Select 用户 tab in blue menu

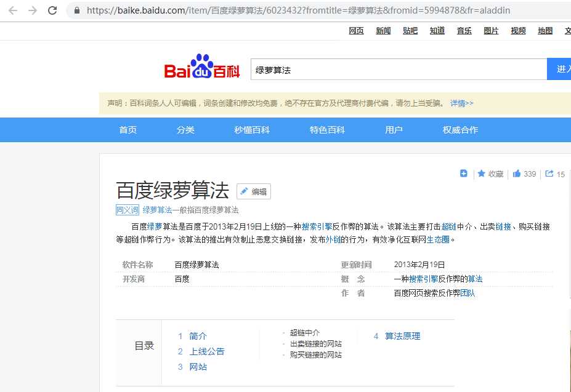click(x=394, y=130)
